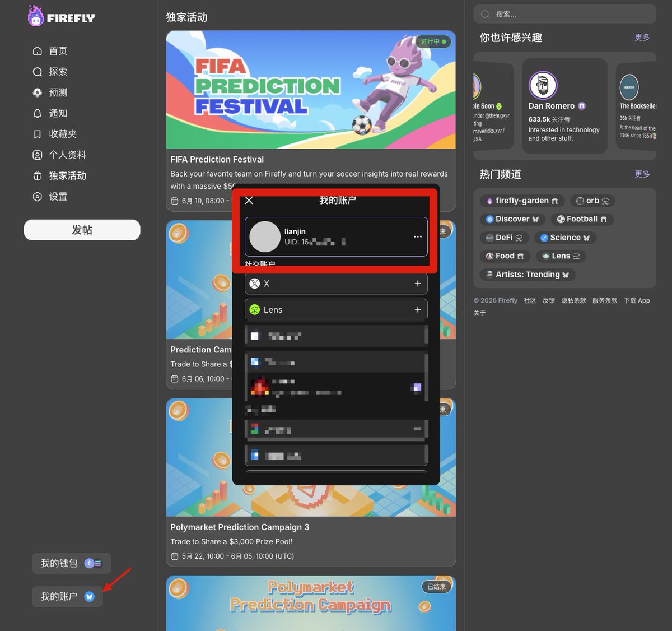The width and height of the screenshot is (672, 631).
Task: Open 预测 predictions page
Action: pyautogui.click(x=50, y=92)
